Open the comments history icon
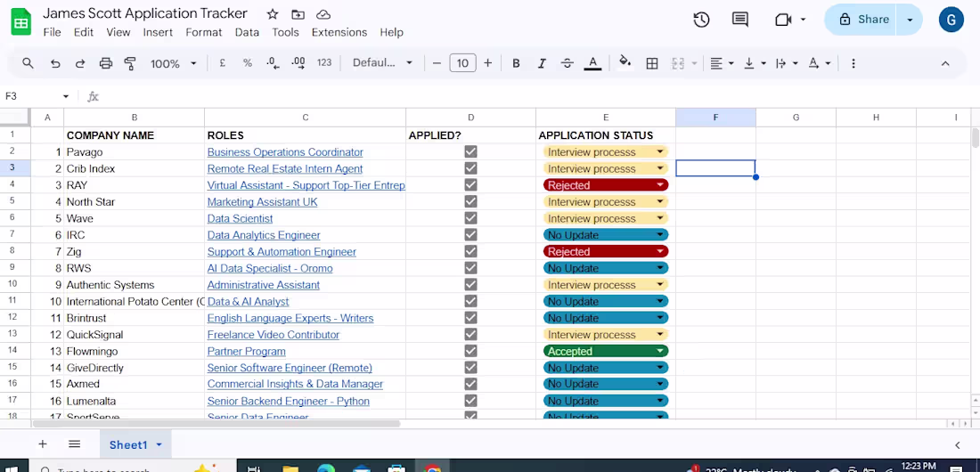The image size is (980, 472). coord(740,20)
